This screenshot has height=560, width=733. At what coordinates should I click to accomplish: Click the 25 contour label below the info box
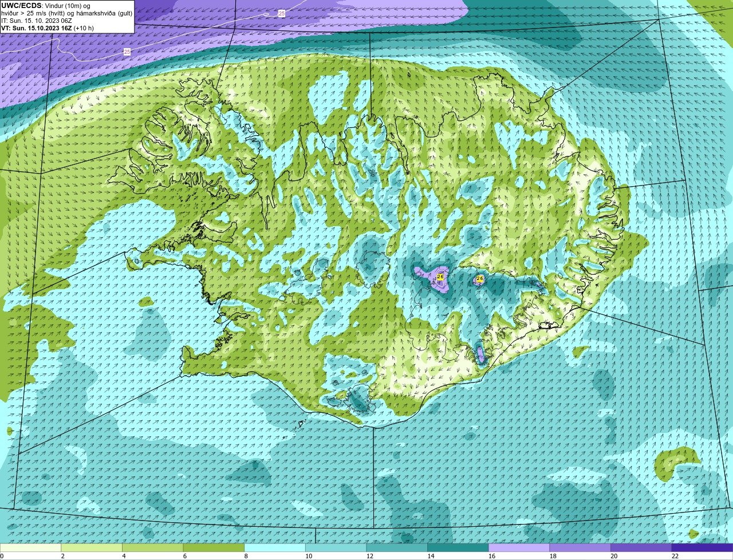pyautogui.click(x=127, y=52)
